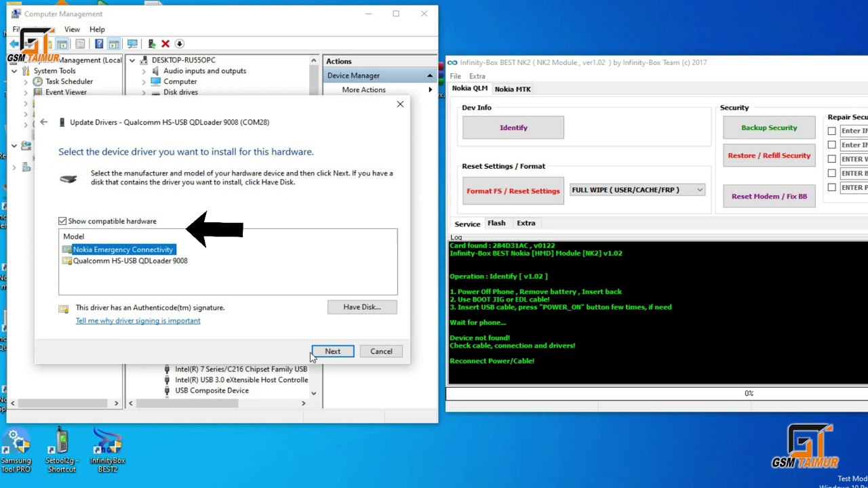Click the ENTER W input field
868x488 pixels.
(854, 159)
